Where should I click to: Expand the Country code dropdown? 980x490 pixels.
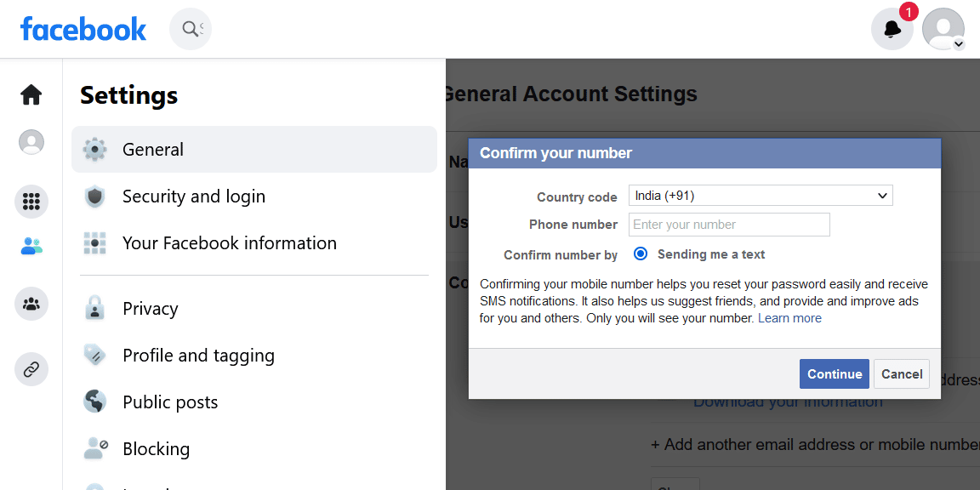pyautogui.click(x=761, y=196)
